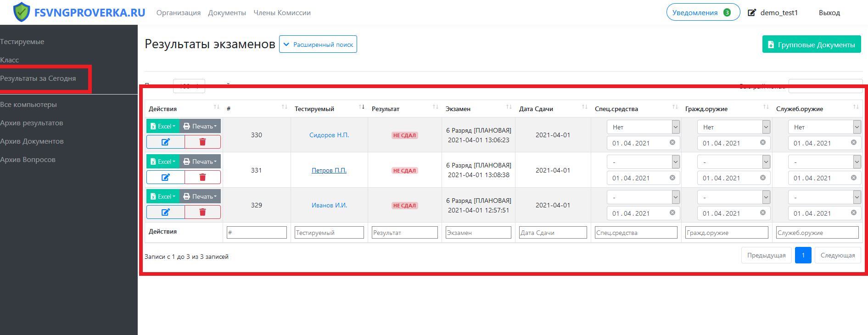Screen dimensions: 868x335
Task: Click edit icon in Петров П.П. row
Action: coord(166,177)
